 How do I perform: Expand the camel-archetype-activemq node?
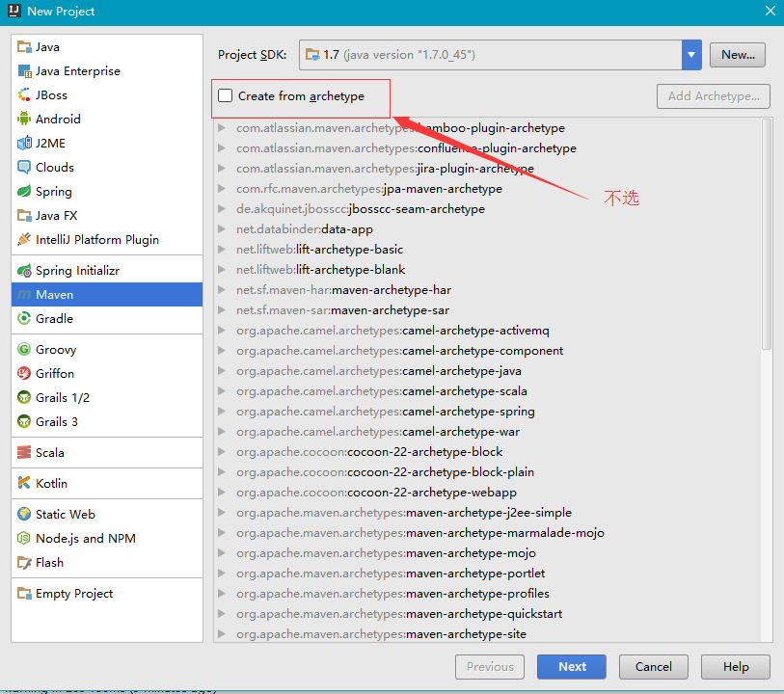(222, 331)
